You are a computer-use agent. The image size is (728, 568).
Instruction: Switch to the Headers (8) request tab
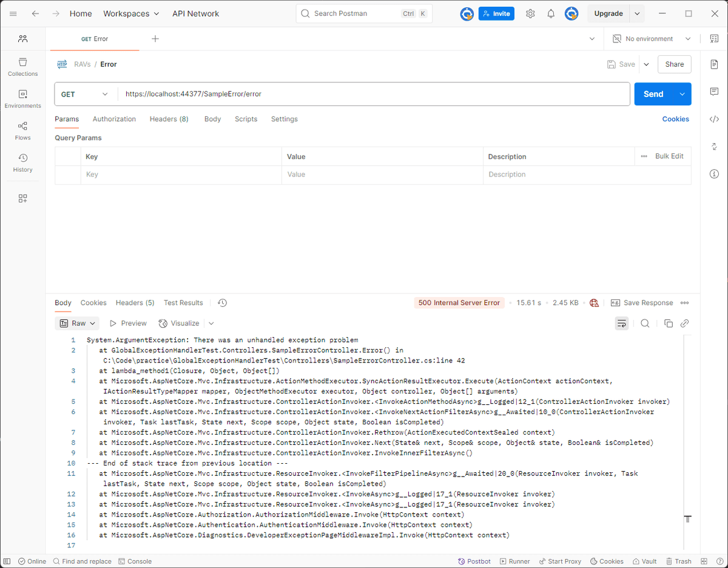tap(169, 119)
